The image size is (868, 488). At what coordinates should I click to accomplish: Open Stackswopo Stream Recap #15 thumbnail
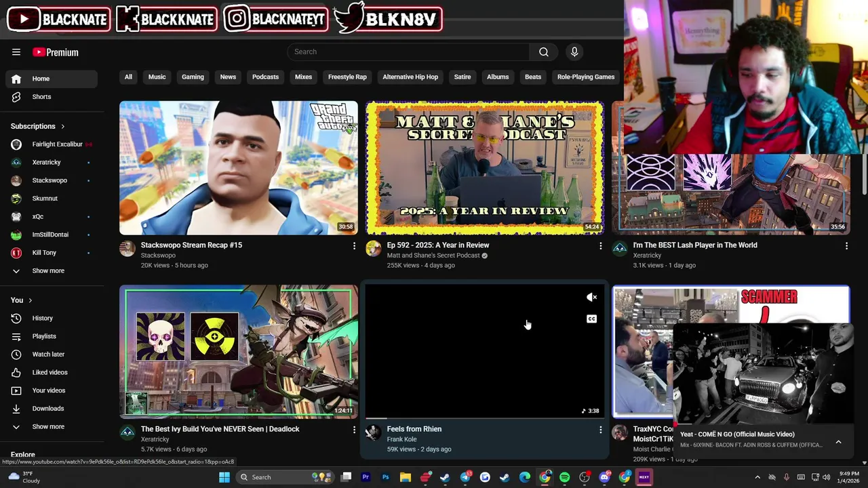pos(239,168)
